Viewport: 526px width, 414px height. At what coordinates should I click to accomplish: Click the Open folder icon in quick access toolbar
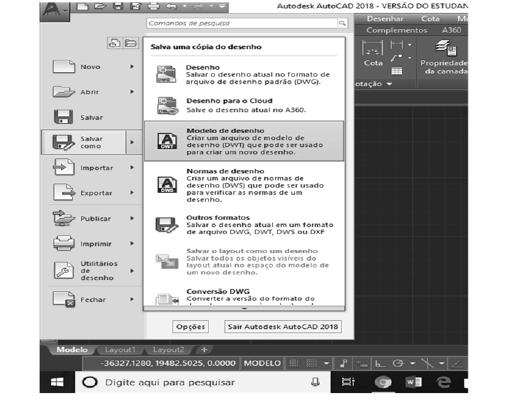click(x=100, y=6)
